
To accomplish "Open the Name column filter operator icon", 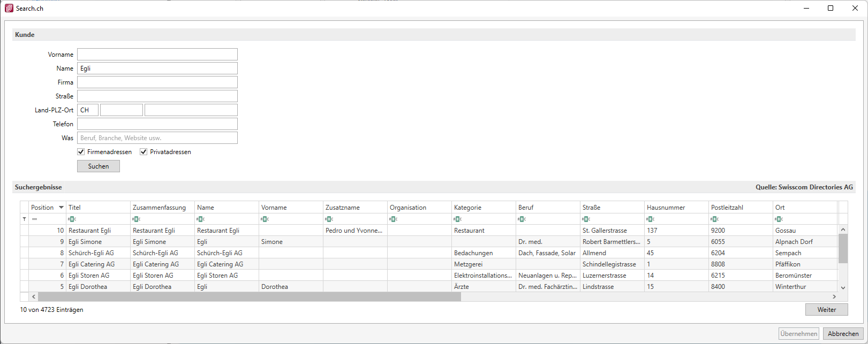I will [201, 219].
